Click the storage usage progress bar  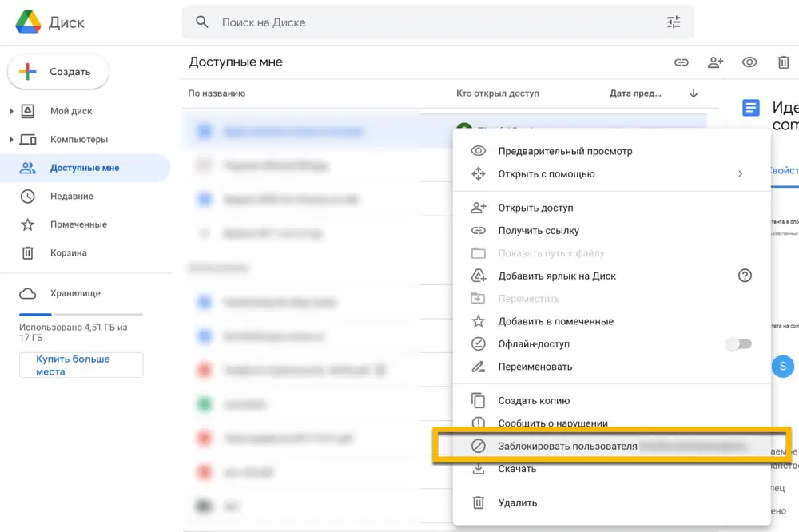(81, 315)
